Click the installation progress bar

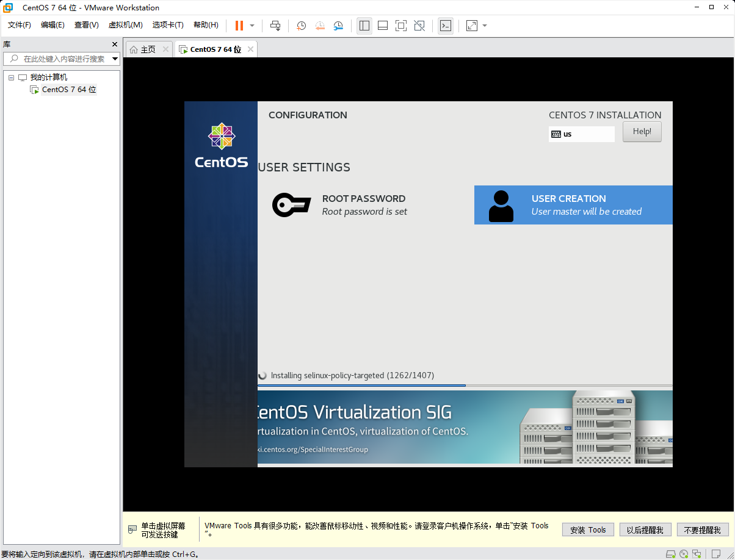coord(465,386)
